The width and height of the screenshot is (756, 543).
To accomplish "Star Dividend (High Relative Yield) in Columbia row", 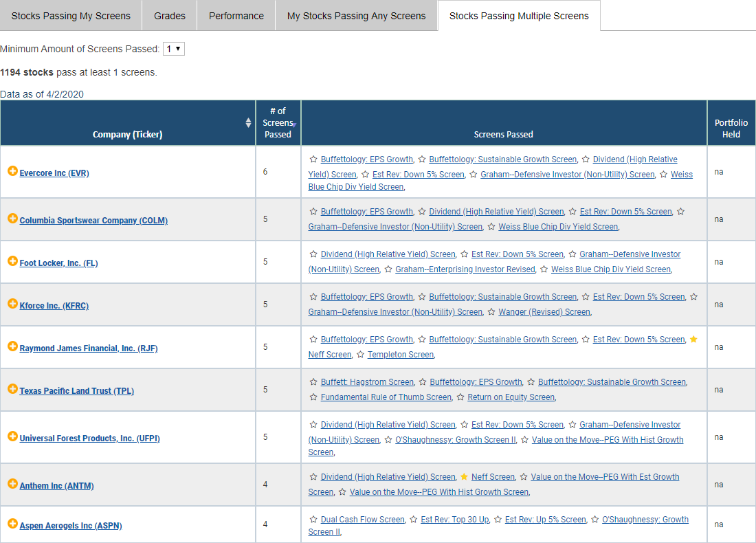I will tap(422, 212).
